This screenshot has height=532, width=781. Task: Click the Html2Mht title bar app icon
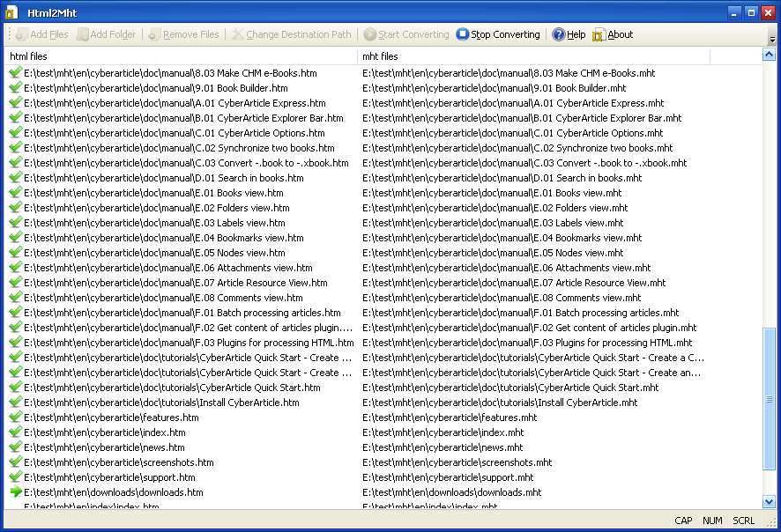tap(11, 12)
